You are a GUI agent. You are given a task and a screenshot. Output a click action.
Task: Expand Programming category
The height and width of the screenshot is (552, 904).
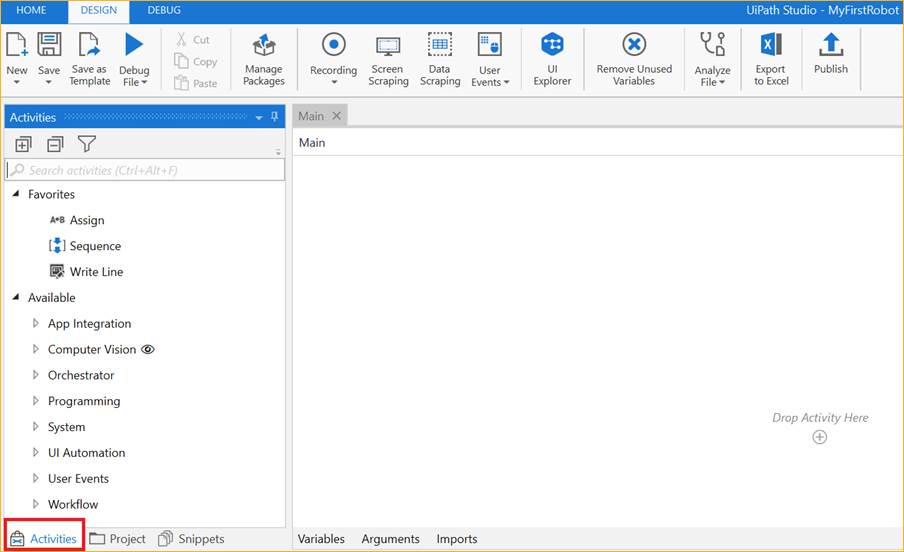36,401
